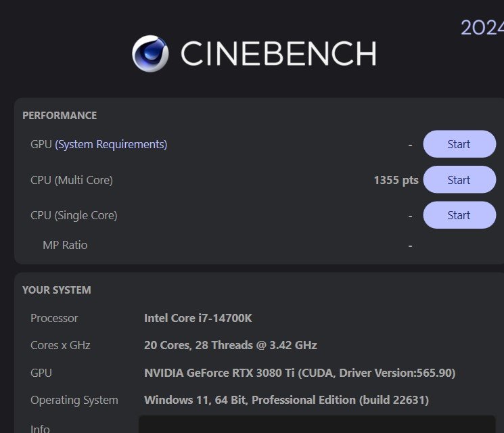Click the Cinebench sphere logo icon
The height and width of the screenshot is (433, 504).
150,53
